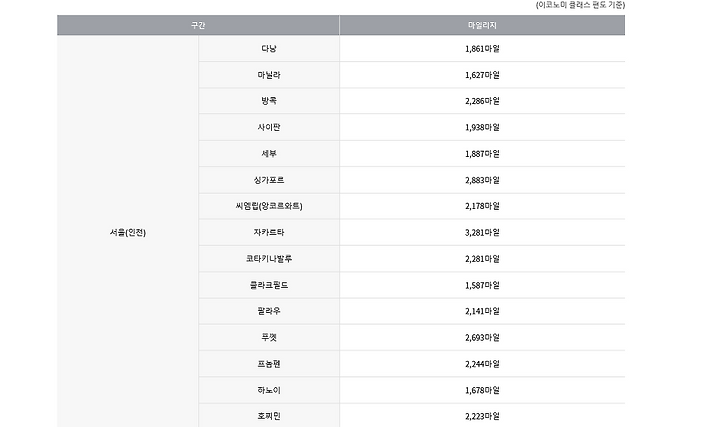The height and width of the screenshot is (427, 720).
Task: Select the 세부 destination cell
Action: (x=269, y=154)
